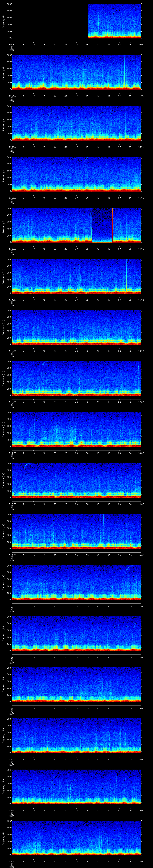Click the black empty area of the 3:09:00 spectrogram
The width and height of the screenshot is (153, 868).
coord(50,21)
